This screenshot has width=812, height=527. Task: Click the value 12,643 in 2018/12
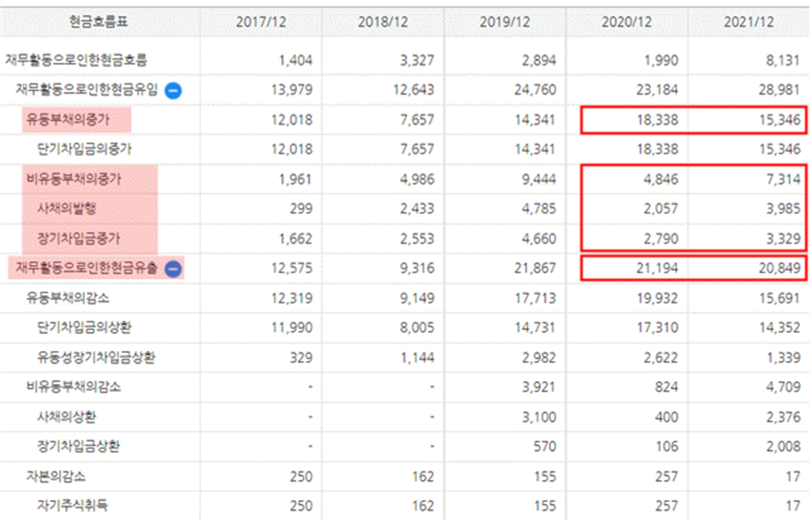click(414, 90)
